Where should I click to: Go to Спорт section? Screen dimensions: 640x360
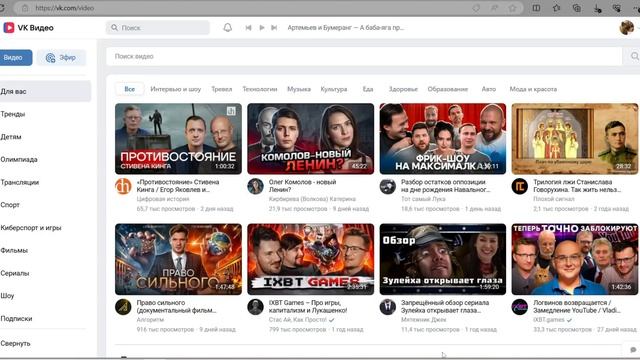coord(10,205)
